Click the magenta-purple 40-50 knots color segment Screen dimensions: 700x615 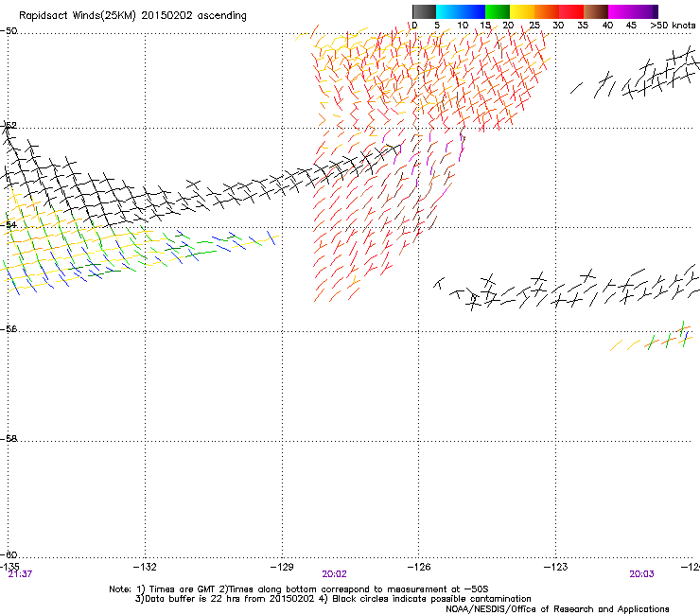pyautogui.click(x=633, y=11)
